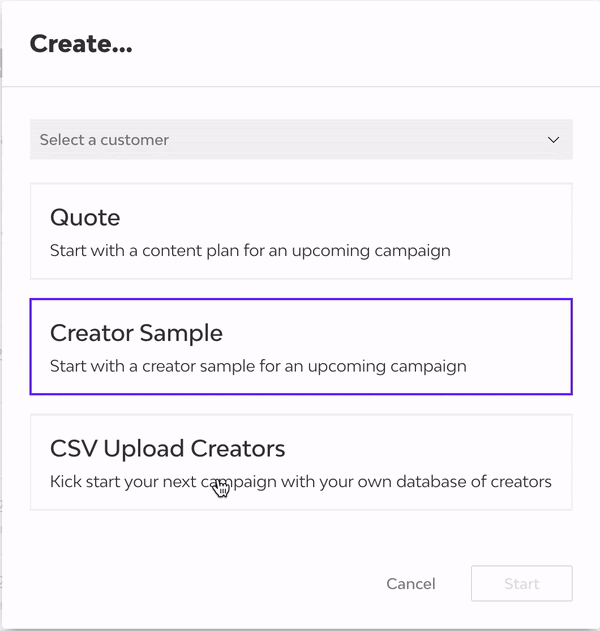Viewport: 600px width, 631px height.
Task: Click empty footer space left of Cancel
Action: pyautogui.click(x=200, y=584)
